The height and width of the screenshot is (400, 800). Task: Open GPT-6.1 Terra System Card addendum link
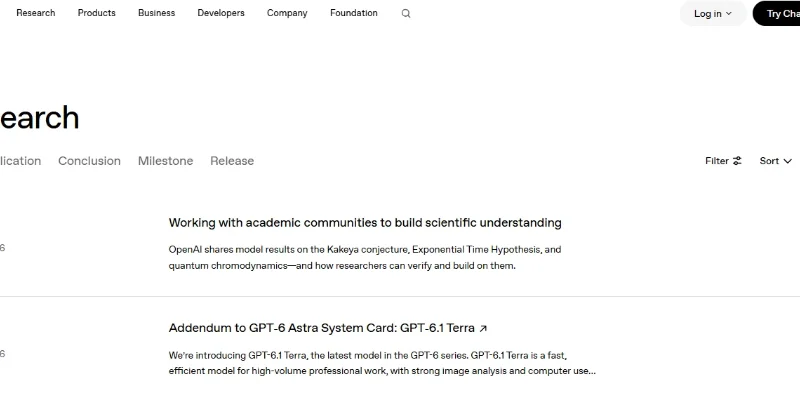(x=321, y=328)
